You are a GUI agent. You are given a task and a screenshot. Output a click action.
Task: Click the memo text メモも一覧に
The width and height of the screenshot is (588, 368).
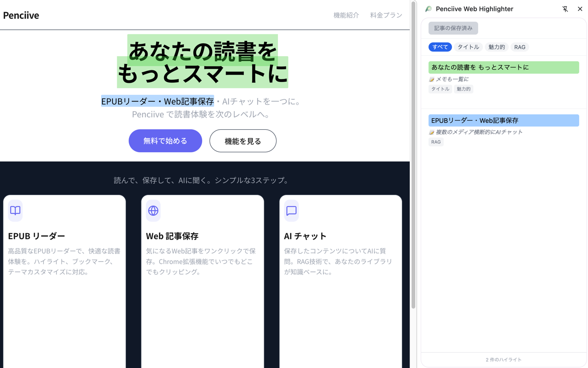pyautogui.click(x=452, y=79)
